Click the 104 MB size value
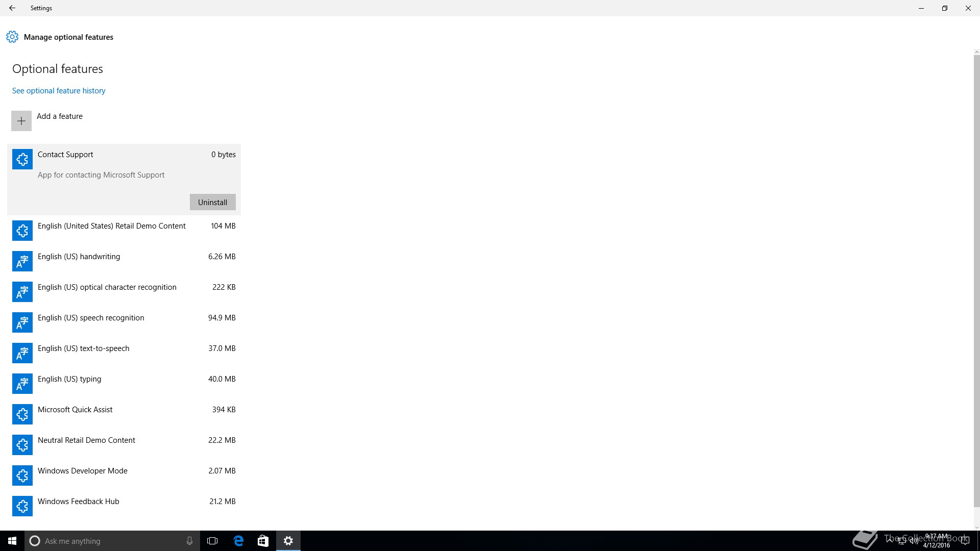Screen dimensions: 980x551 pyautogui.click(x=223, y=226)
